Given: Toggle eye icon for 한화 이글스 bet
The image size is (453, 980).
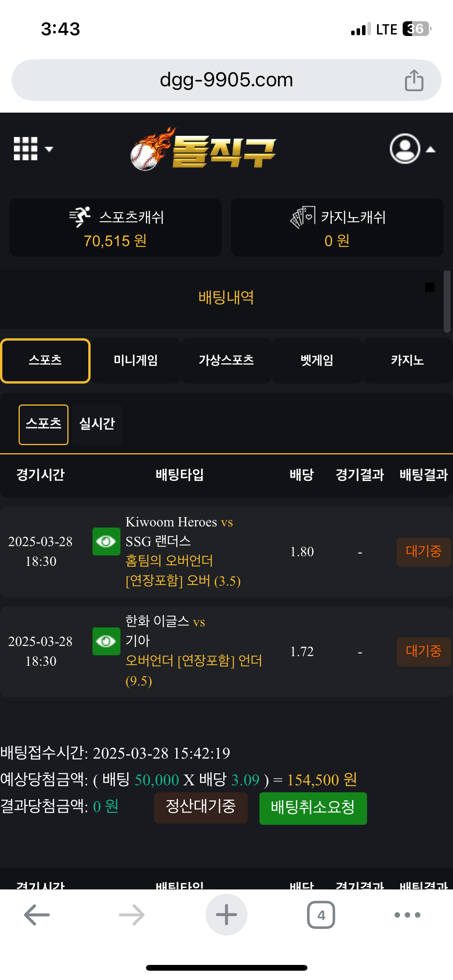Looking at the screenshot, I should click(106, 641).
